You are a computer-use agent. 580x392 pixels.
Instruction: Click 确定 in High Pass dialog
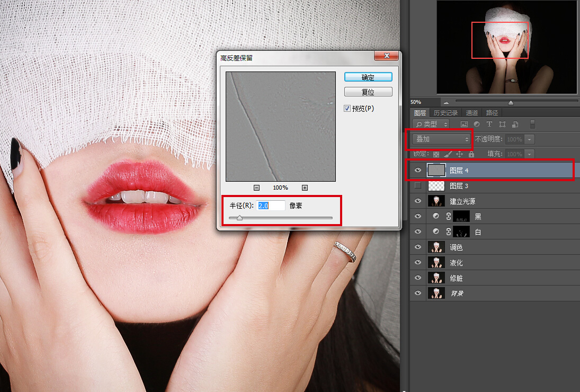coord(368,77)
